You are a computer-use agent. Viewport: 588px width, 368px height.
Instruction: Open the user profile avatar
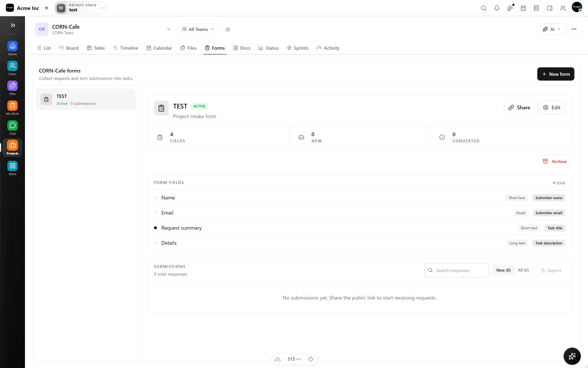(x=577, y=7)
